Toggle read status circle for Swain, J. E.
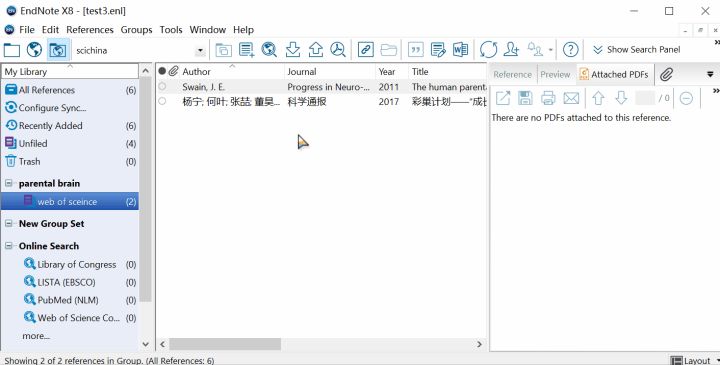Image resolution: width=720 pixels, height=365 pixels. tap(162, 86)
